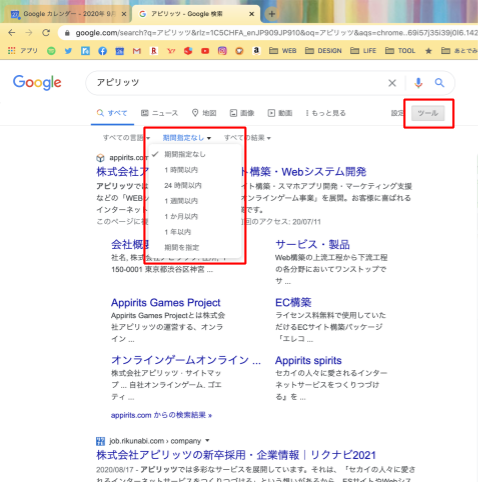Open the もっと見る menu
This screenshot has width=478, height=482.
coord(326,113)
